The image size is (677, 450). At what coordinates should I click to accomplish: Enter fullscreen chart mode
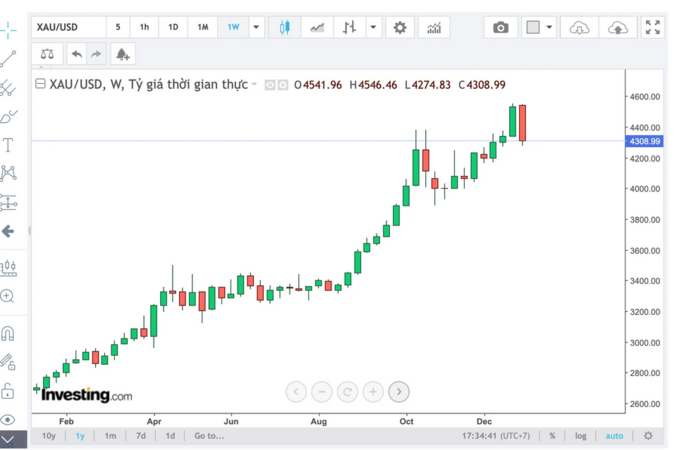click(x=652, y=27)
